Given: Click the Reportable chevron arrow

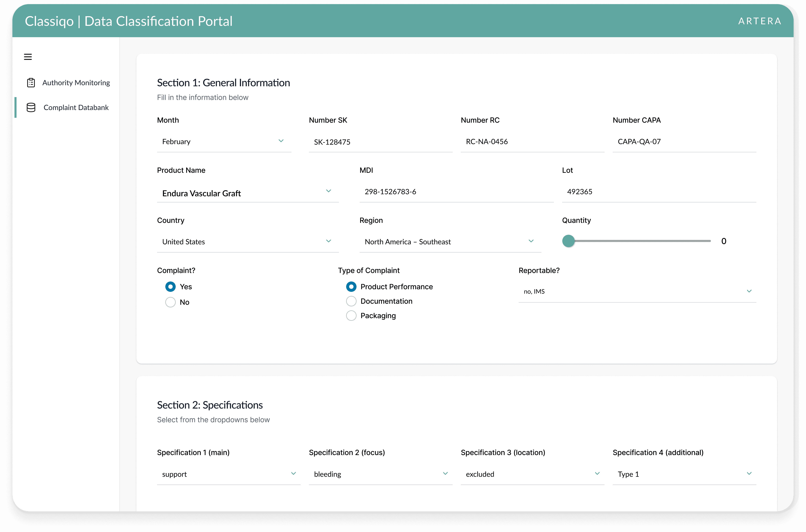Looking at the screenshot, I should pyautogui.click(x=749, y=291).
